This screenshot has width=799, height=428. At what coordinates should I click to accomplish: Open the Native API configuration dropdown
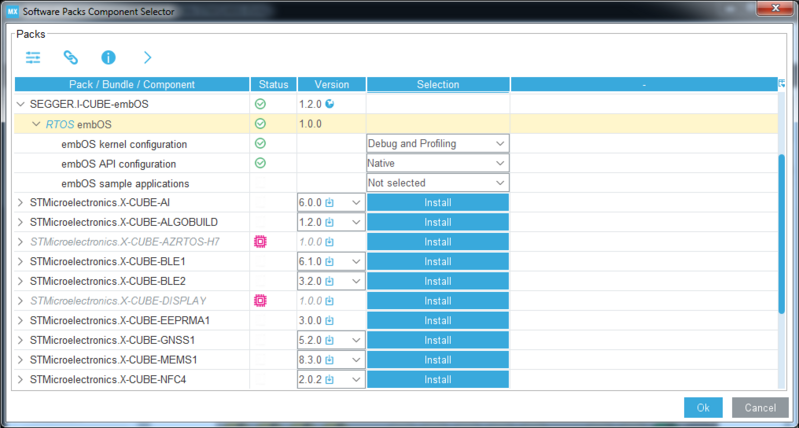(x=438, y=163)
